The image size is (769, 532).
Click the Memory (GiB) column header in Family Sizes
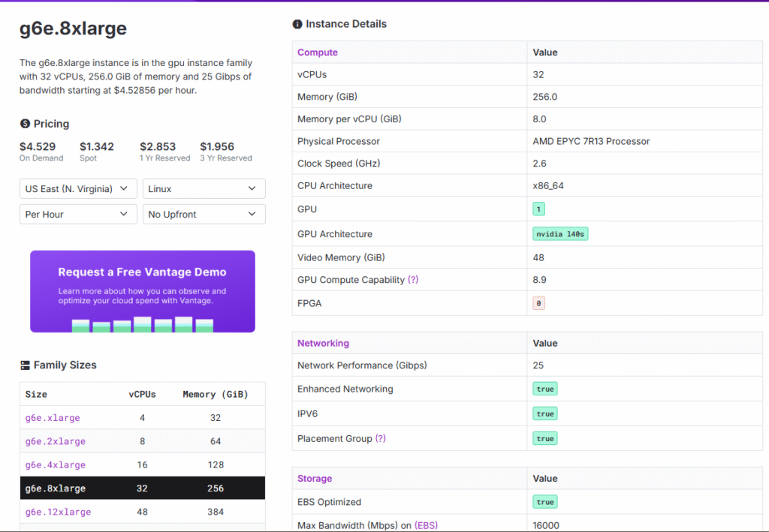[x=216, y=395]
